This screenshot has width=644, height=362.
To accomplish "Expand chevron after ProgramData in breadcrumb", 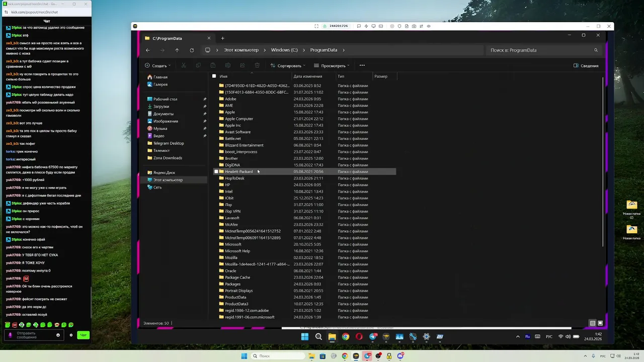I will tap(344, 50).
